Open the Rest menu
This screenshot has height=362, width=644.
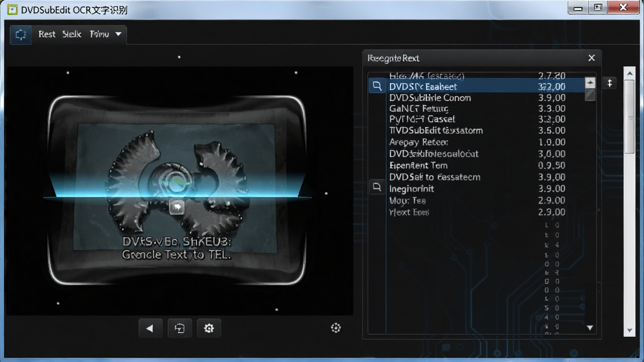click(47, 34)
